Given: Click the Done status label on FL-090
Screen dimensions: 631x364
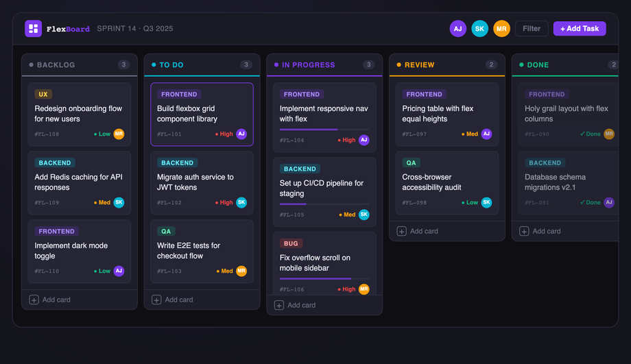Looking at the screenshot, I should pyautogui.click(x=591, y=134).
